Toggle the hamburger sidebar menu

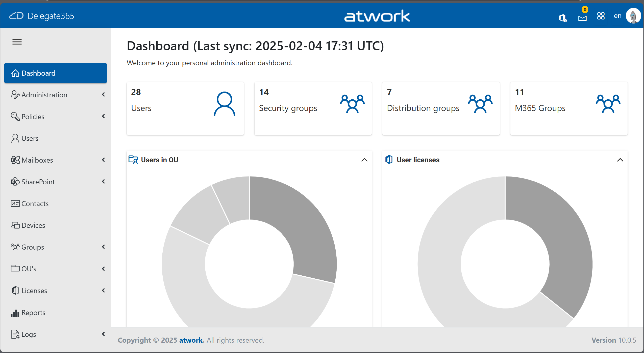(17, 42)
